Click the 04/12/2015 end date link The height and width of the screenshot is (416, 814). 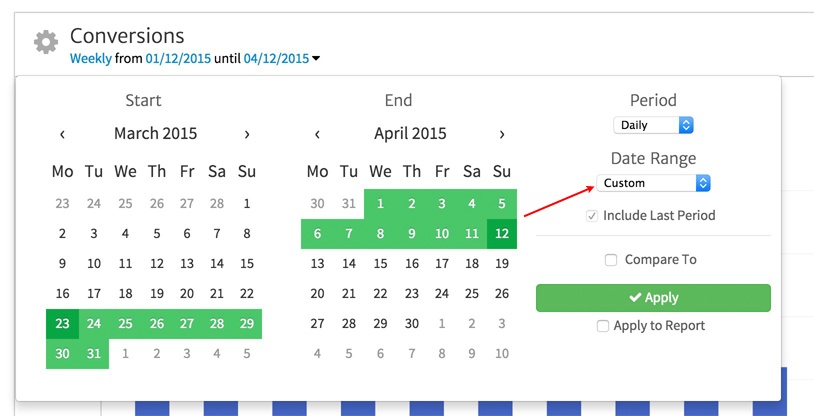(x=276, y=59)
